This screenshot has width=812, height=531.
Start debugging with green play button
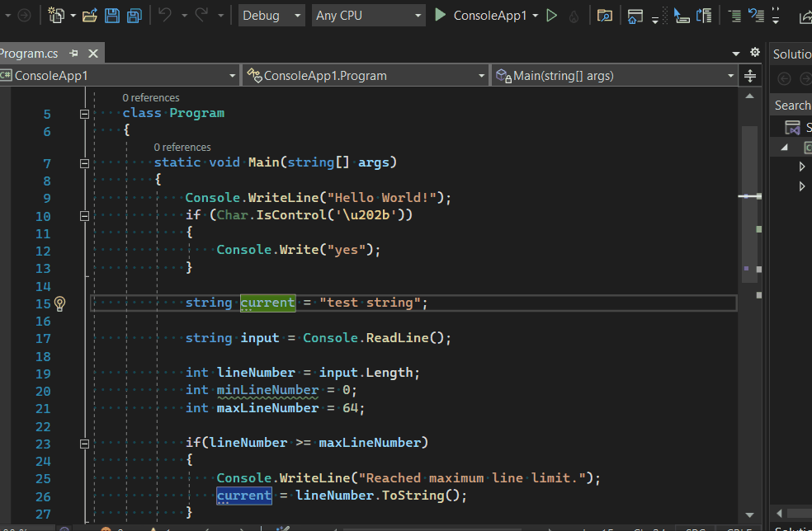(x=441, y=15)
